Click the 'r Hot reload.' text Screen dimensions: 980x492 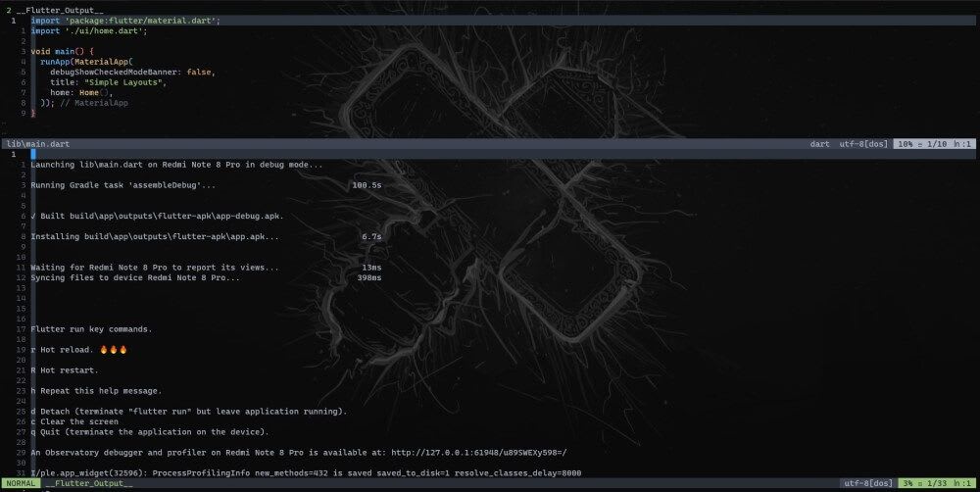[x=62, y=350]
